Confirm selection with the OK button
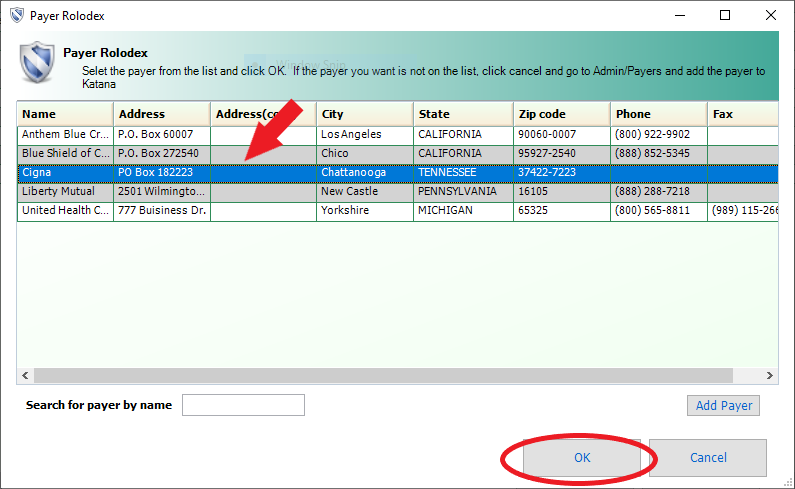Screen dimensions: 795x489 pyautogui.click(x=582, y=458)
